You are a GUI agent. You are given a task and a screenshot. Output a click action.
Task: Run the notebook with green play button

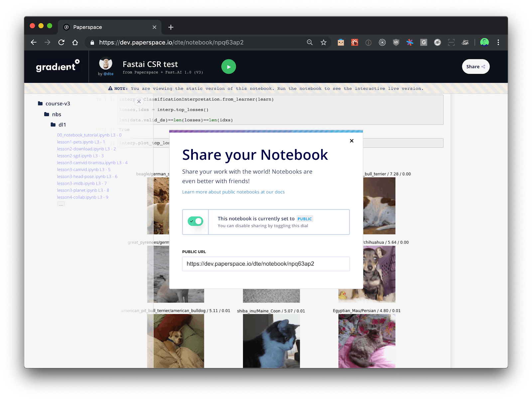coord(229,67)
